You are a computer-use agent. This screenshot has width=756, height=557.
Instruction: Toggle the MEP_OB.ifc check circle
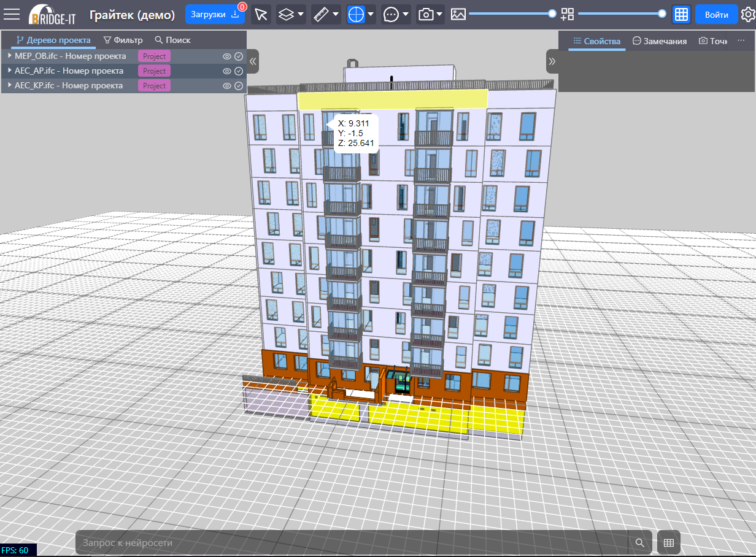tap(239, 56)
